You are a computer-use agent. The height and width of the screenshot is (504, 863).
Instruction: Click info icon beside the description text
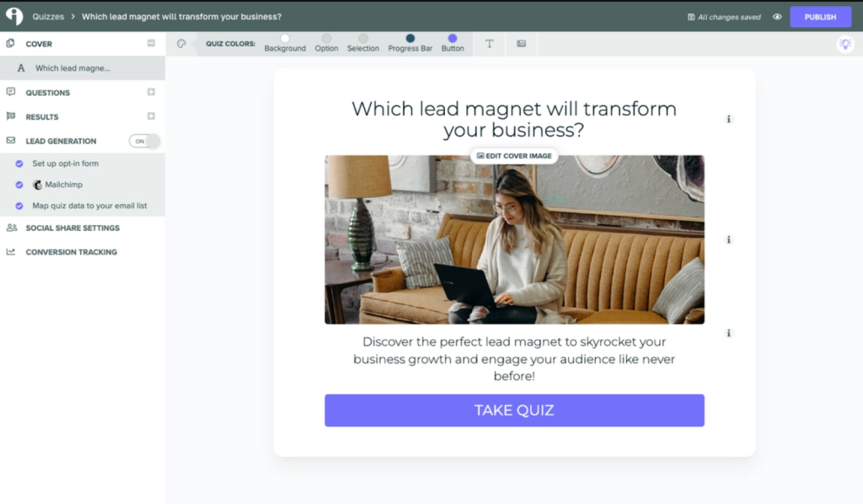tap(729, 334)
